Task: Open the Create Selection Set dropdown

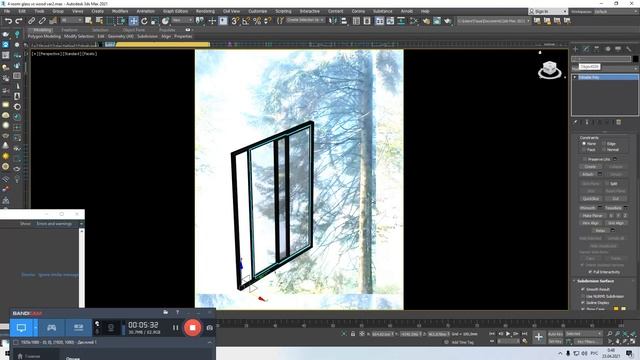Action: (x=305, y=20)
